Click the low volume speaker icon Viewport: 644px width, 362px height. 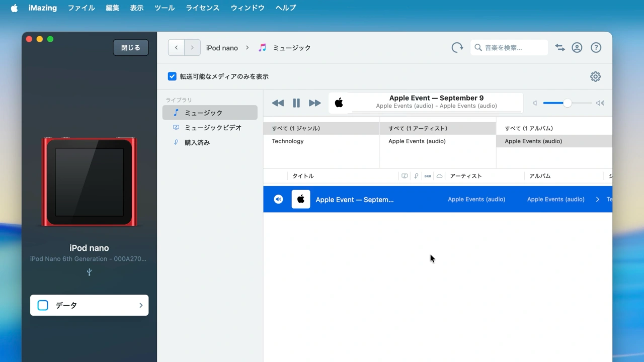coord(535,103)
